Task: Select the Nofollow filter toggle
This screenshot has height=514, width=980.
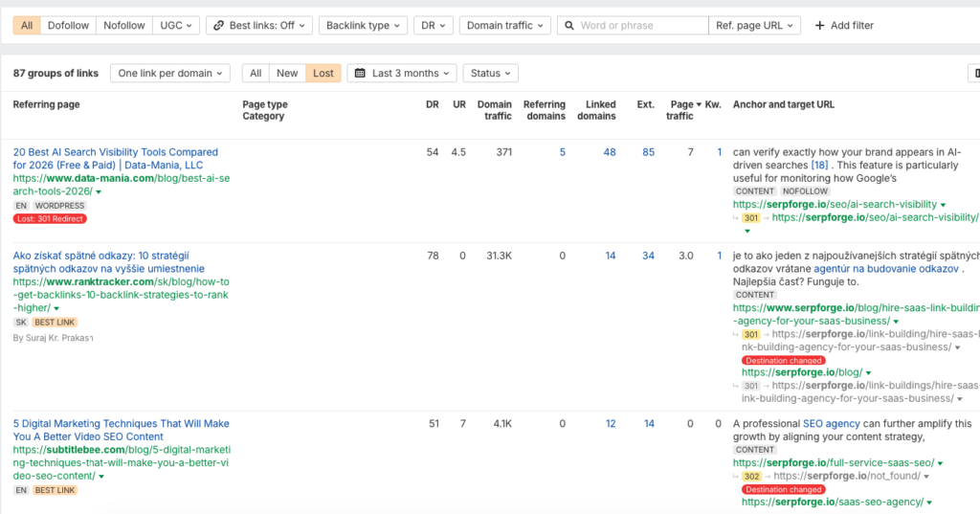Action: (124, 26)
